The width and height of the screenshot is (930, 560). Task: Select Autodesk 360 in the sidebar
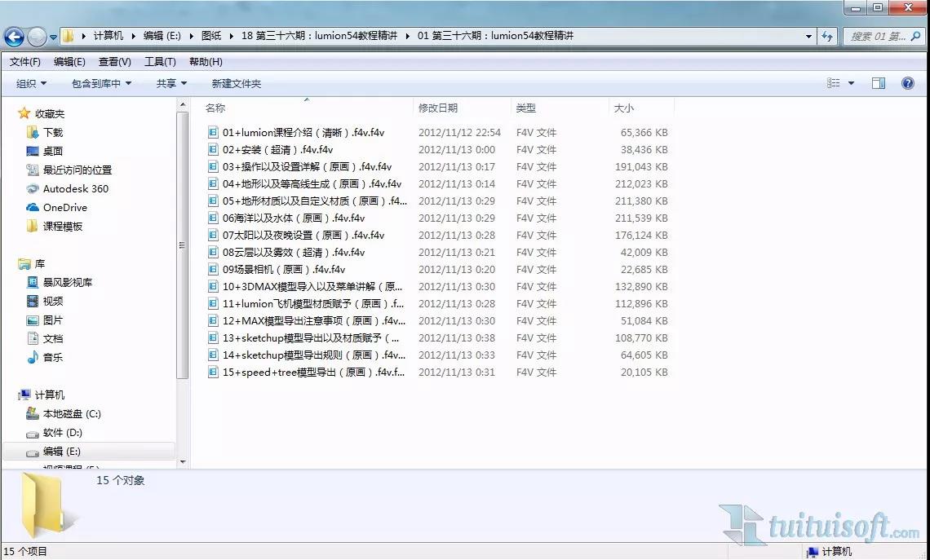(x=75, y=188)
